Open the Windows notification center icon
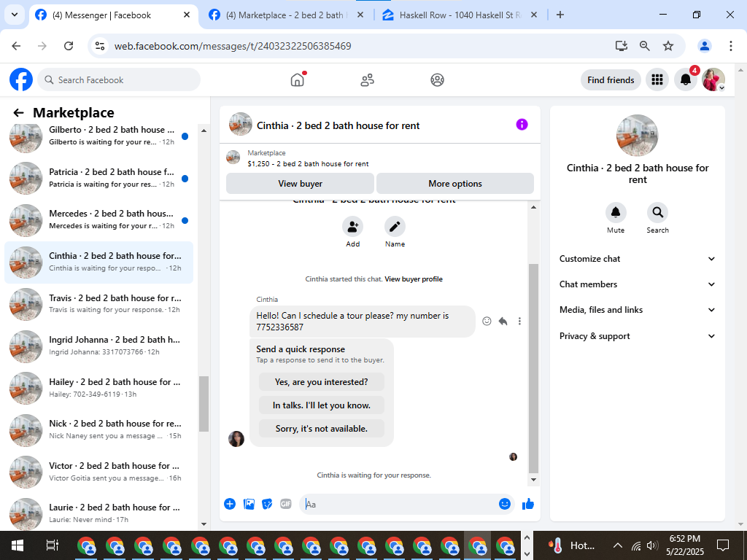This screenshot has height=560, width=747. (723, 545)
